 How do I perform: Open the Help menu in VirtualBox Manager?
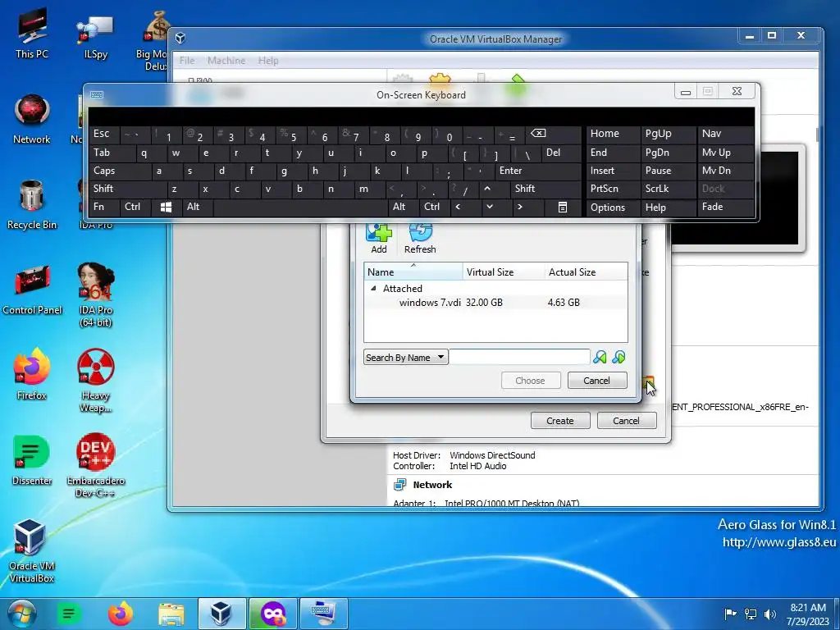click(x=268, y=61)
